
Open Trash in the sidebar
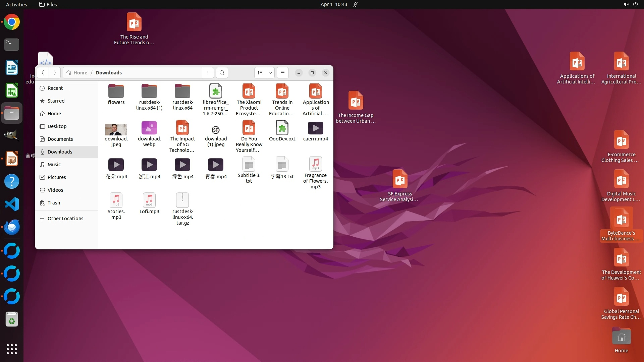(x=54, y=203)
